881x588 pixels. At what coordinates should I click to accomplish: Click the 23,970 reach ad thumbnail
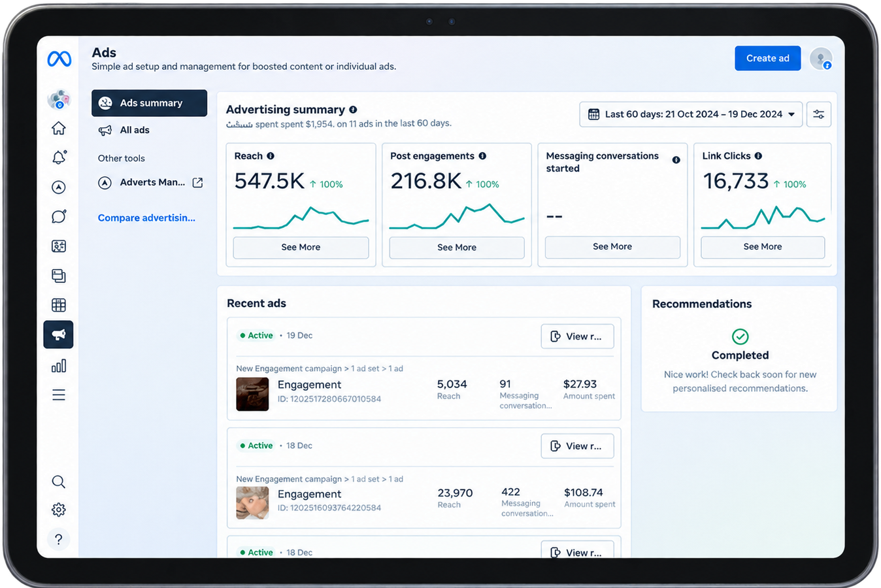click(252, 503)
